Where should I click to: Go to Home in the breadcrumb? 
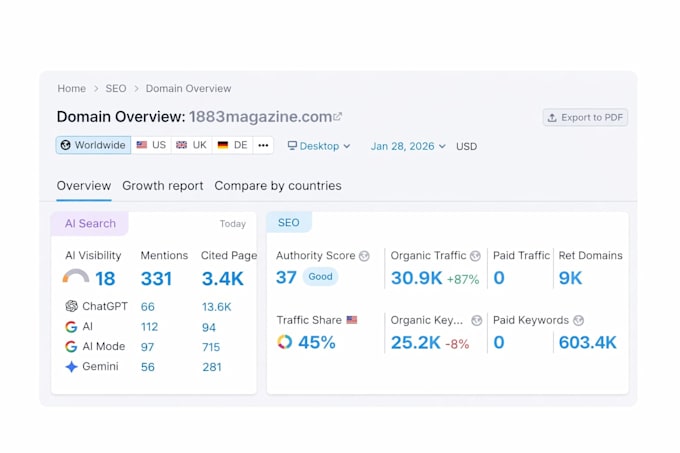click(x=72, y=88)
